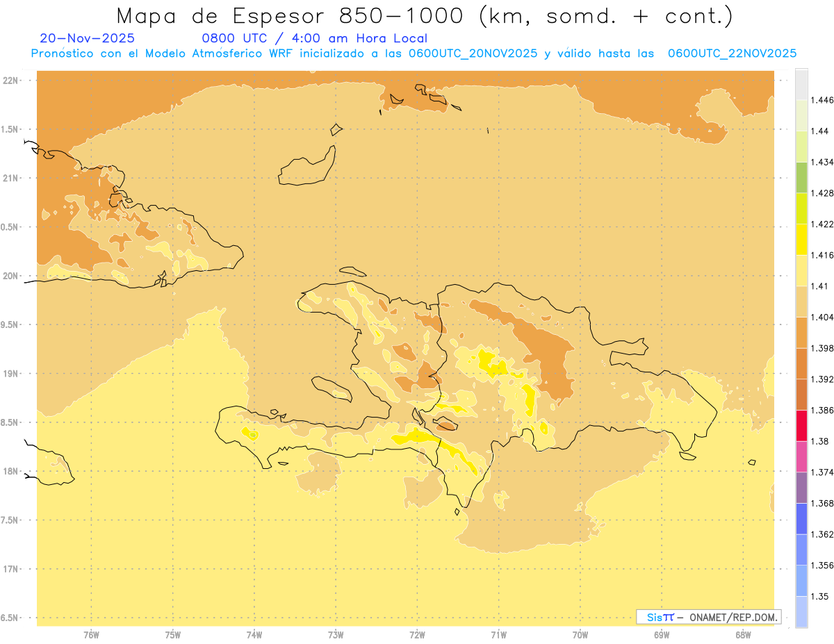
Task: Click the '1.404' colorbar value
Action: (x=822, y=317)
